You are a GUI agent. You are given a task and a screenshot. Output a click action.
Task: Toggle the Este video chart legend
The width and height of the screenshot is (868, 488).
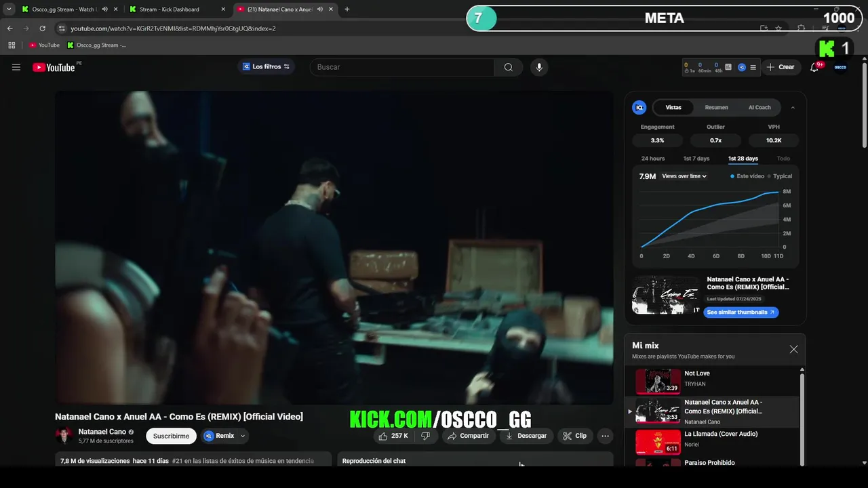point(747,176)
